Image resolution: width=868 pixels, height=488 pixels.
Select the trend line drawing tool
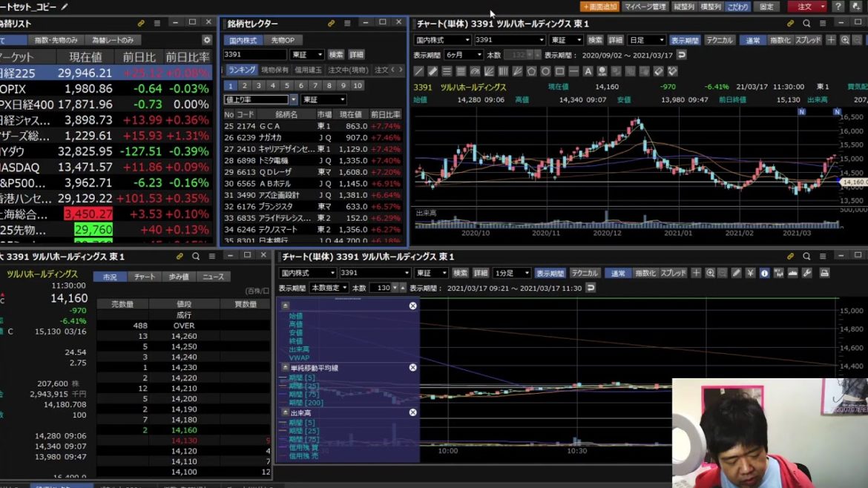point(419,72)
